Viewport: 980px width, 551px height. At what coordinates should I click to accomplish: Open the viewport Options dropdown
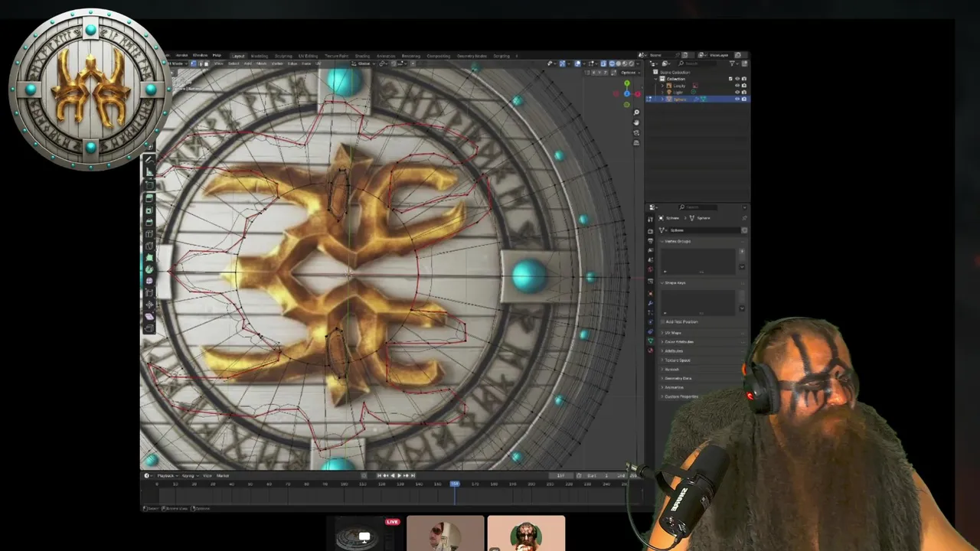(628, 73)
